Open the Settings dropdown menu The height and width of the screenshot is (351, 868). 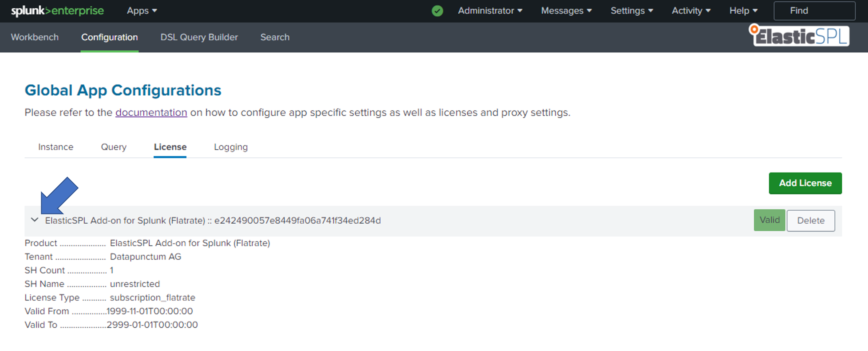[631, 11]
